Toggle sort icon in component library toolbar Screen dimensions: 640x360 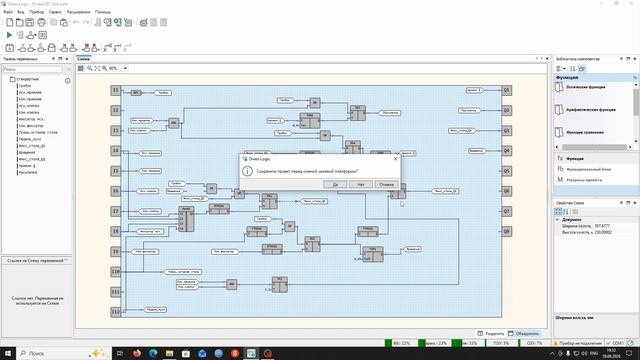click(573, 69)
